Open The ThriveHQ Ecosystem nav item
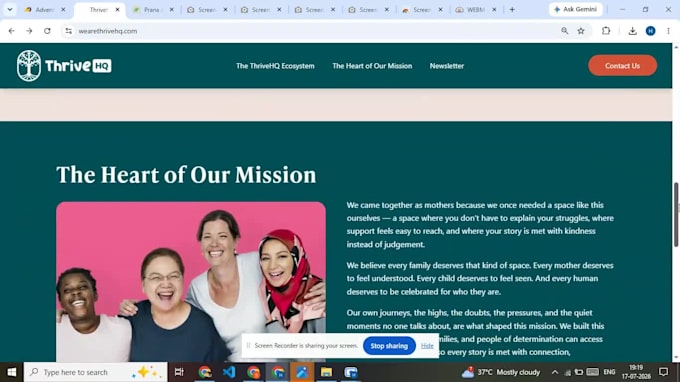The image size is (680, 382). pos(275,66)
